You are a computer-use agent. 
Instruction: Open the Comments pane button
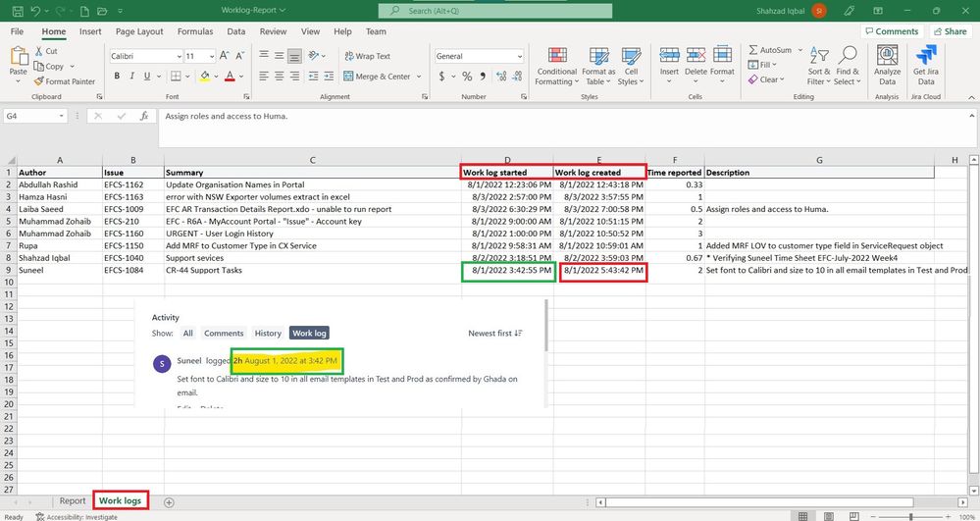(891, 31)
